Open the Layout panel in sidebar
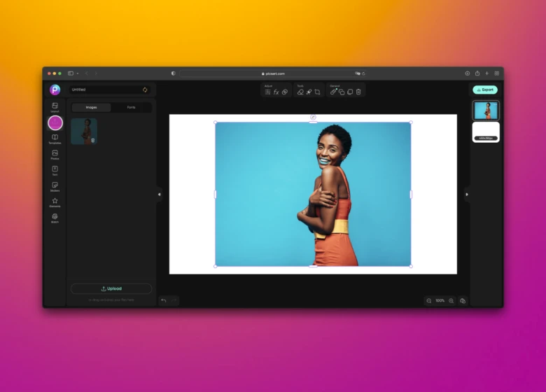Image resolution: width=546 pixels, height=392 pixels. tap(55, 106)
